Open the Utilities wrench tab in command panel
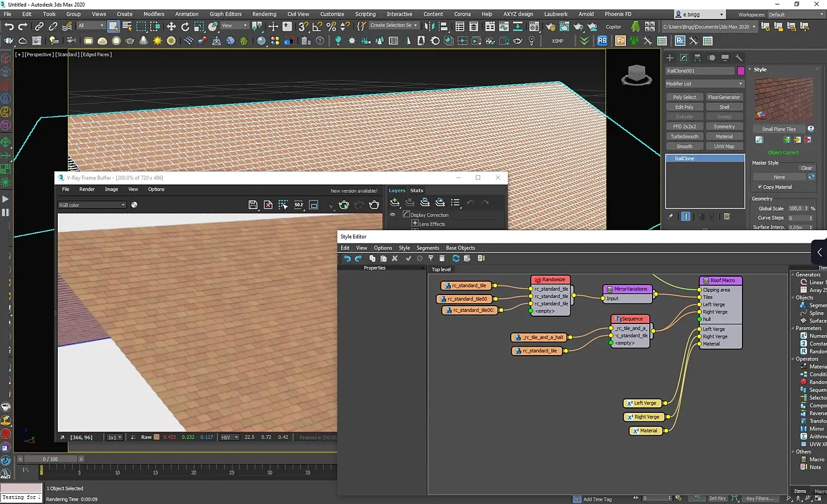This screenshot has width=827, height=504. pyautogui.click(x=739, y=58)
